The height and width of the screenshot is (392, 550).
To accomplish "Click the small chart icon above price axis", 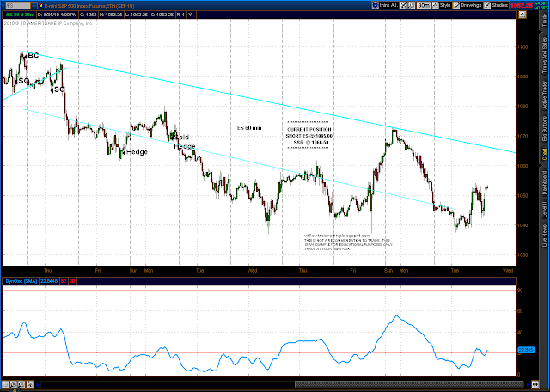I will (522, 15).
